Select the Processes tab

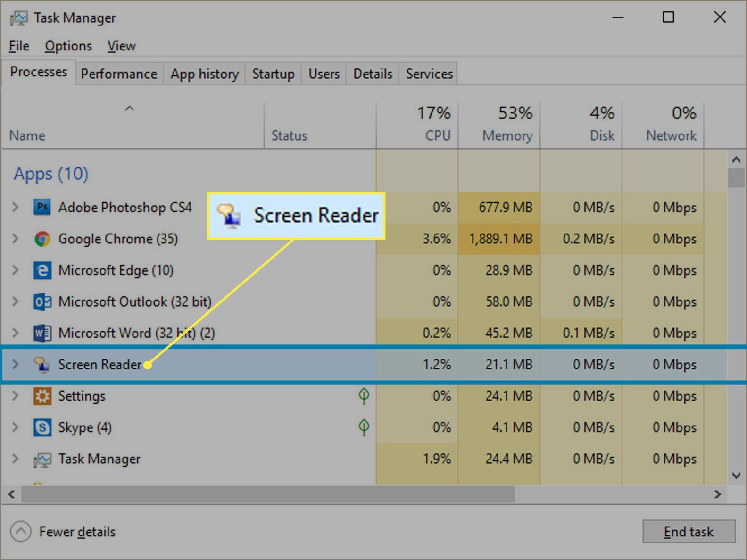[x=39, y=72]
